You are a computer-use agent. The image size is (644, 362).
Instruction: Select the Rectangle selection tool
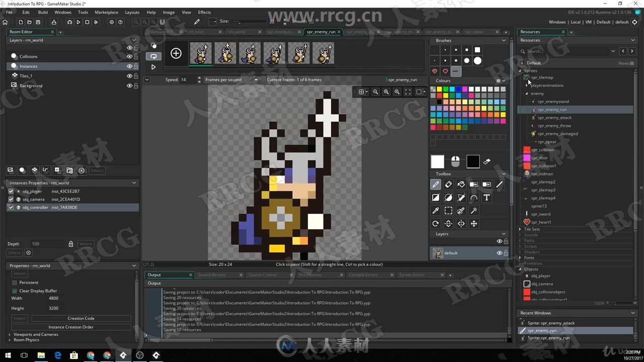(448, 211)
